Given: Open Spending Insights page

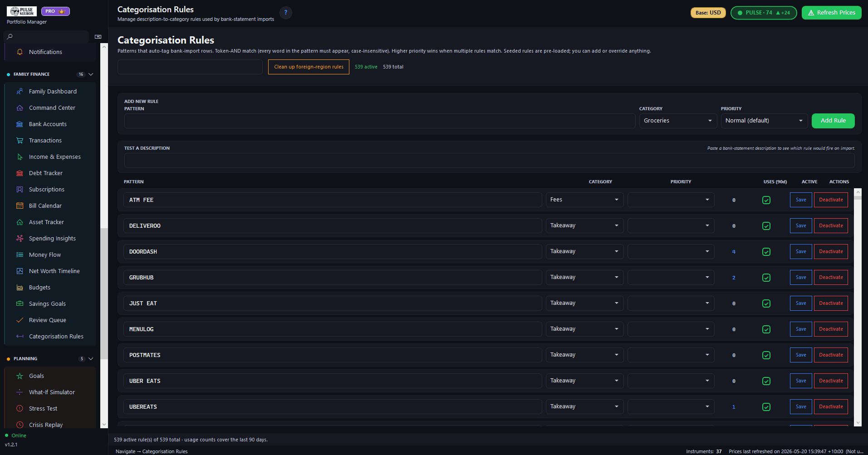Looking at the screenshot, I should pyautogui.click(x=50, y=239).
